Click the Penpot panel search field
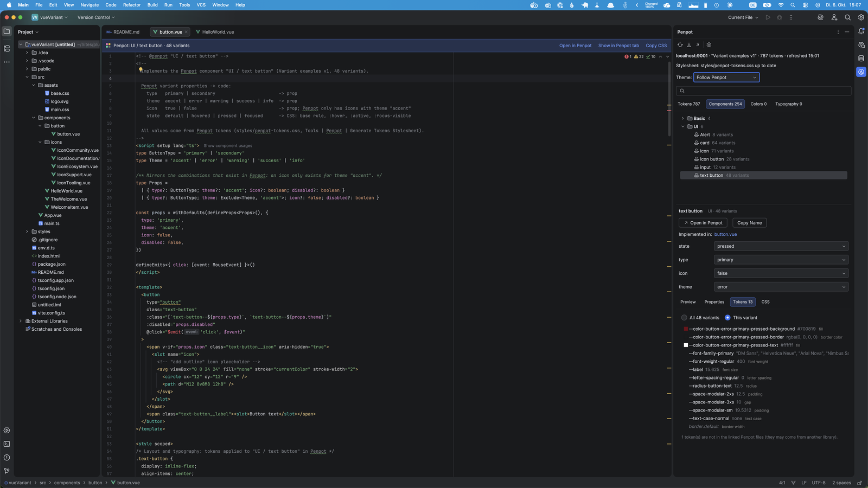868x488 pixels. 763,91
